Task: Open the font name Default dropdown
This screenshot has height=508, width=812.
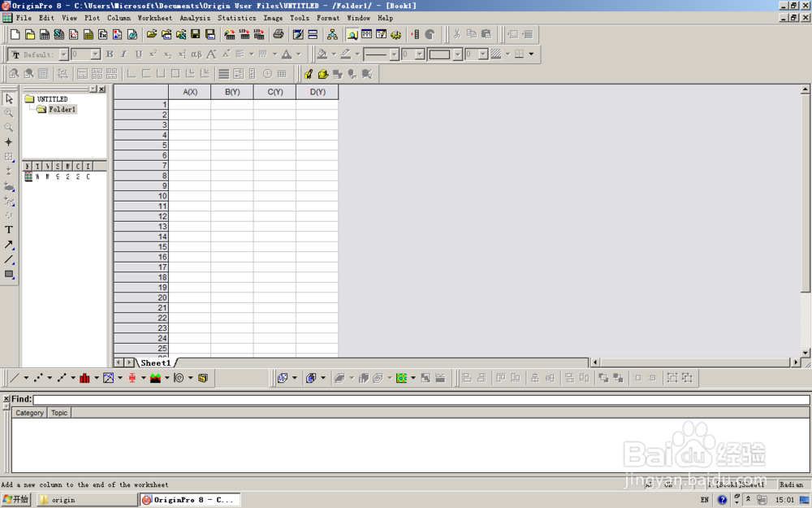Action: pyautogui.click(x=63, y=54)
